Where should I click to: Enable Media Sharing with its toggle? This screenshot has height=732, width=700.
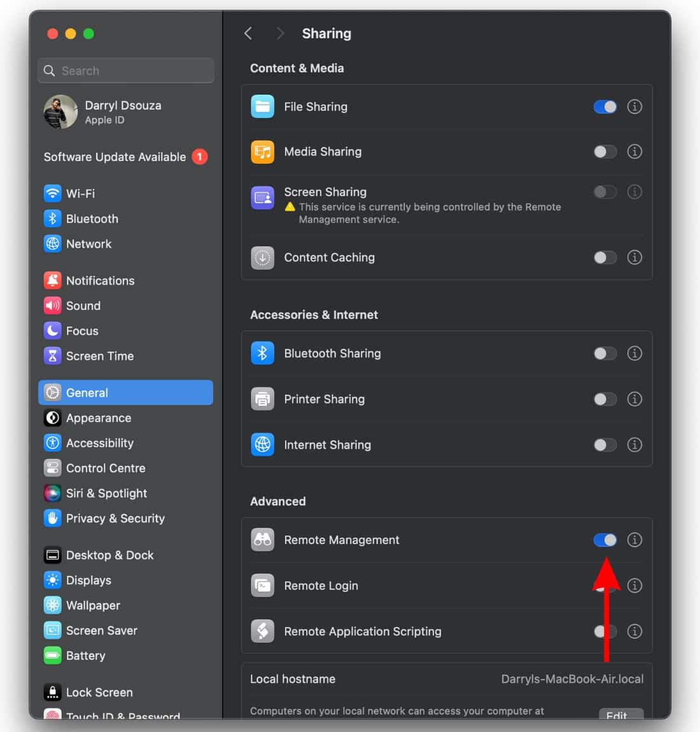(605, 151)
